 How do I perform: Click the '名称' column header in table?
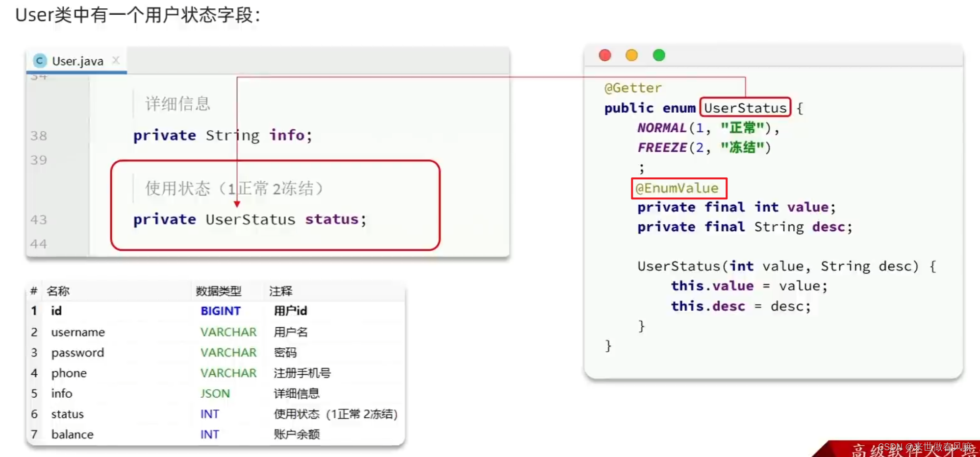click(x=58, y=291)
